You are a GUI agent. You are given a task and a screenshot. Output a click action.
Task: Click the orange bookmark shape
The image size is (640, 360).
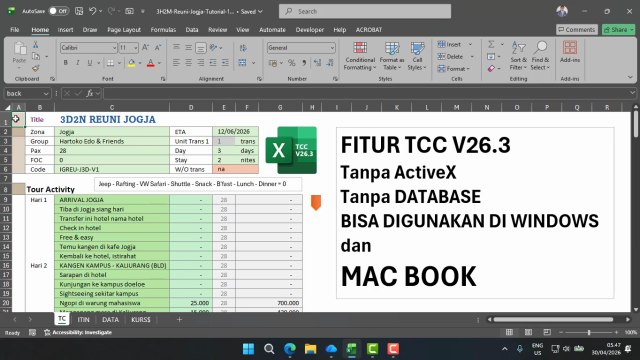[x=316, y=202]
